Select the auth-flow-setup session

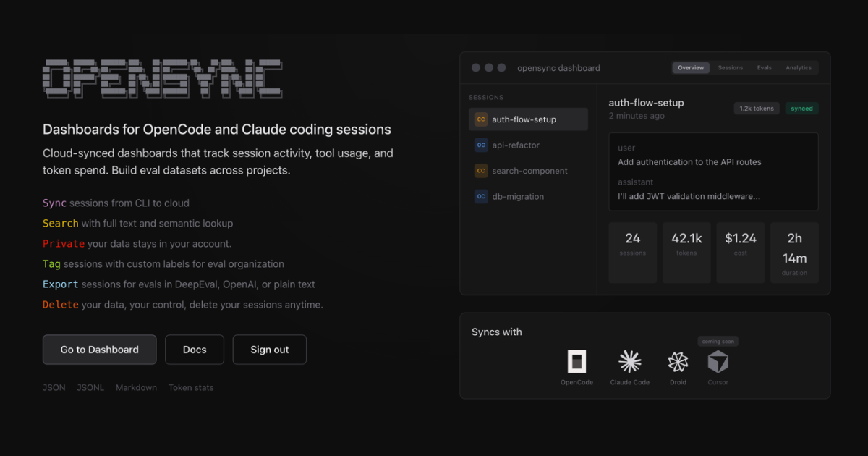point(528,119)
